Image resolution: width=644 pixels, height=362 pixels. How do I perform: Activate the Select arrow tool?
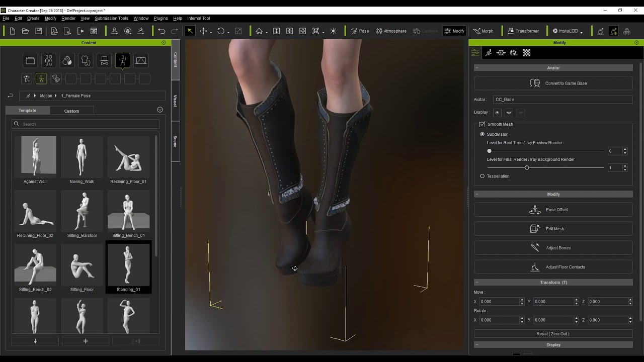[x=190, y=31]
